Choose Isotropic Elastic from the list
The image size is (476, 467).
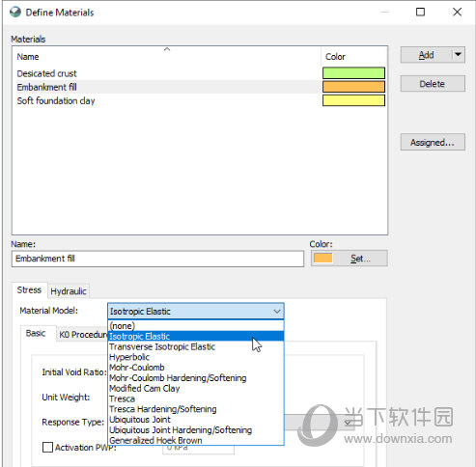tap(196, 336)
